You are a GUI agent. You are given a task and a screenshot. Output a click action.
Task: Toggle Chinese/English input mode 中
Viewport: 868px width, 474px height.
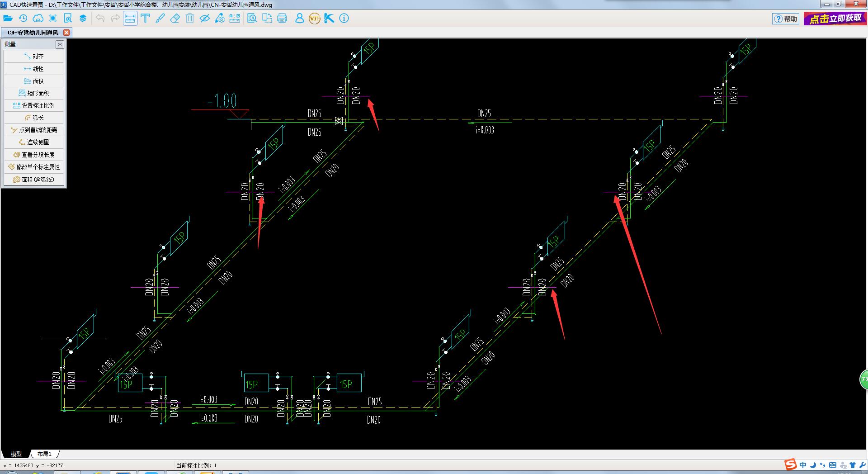pos(803,465)
